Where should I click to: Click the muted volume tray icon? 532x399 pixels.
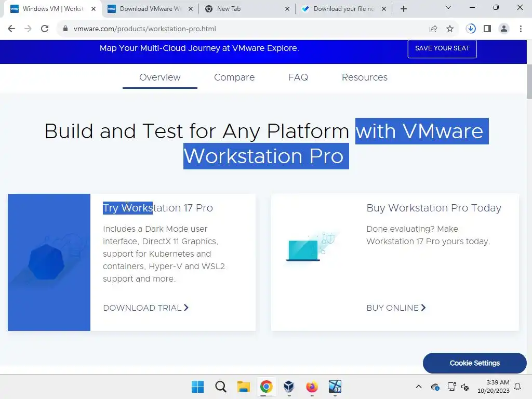[x=465, y=387]
